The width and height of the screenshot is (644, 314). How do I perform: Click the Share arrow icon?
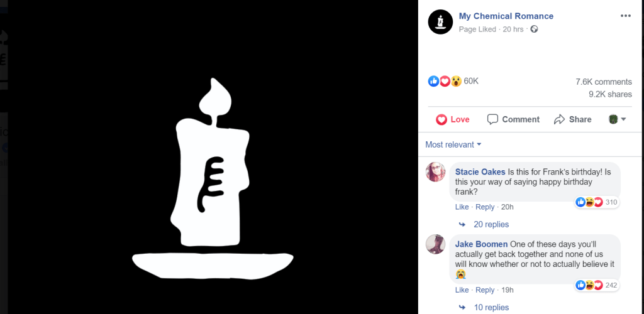click(x=559, y=119)
